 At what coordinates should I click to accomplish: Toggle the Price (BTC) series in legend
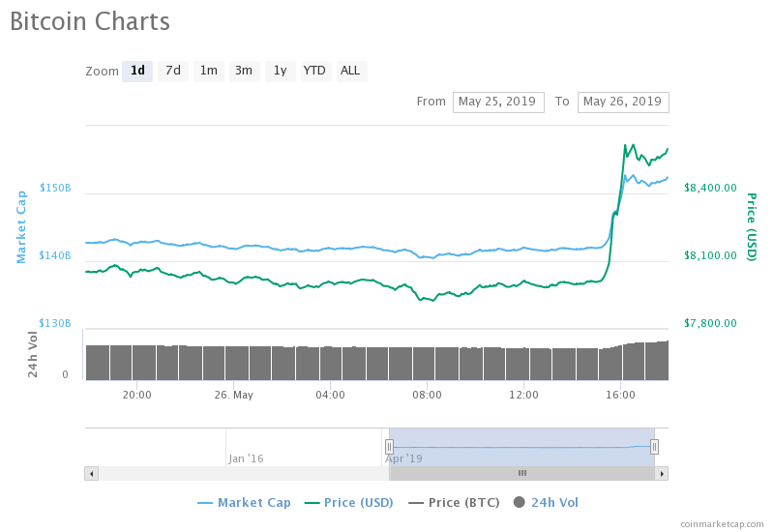point(454,503)
